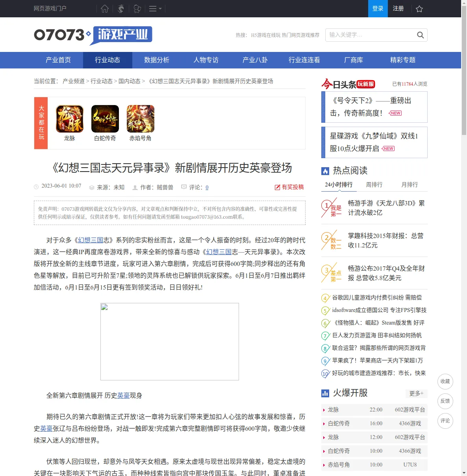Image resolution: width=467 pixels, height=476 pixels.
Task: Open headline 《号令天下2》重磅出击
Action: pyautogui.click(x=371, y=107)
